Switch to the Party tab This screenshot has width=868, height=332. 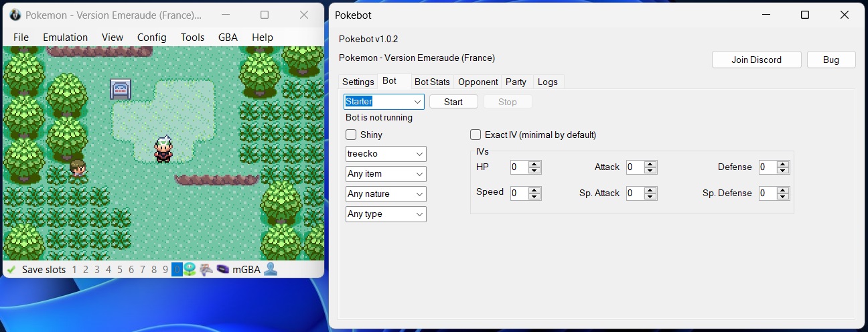click(x=516, y=82)
